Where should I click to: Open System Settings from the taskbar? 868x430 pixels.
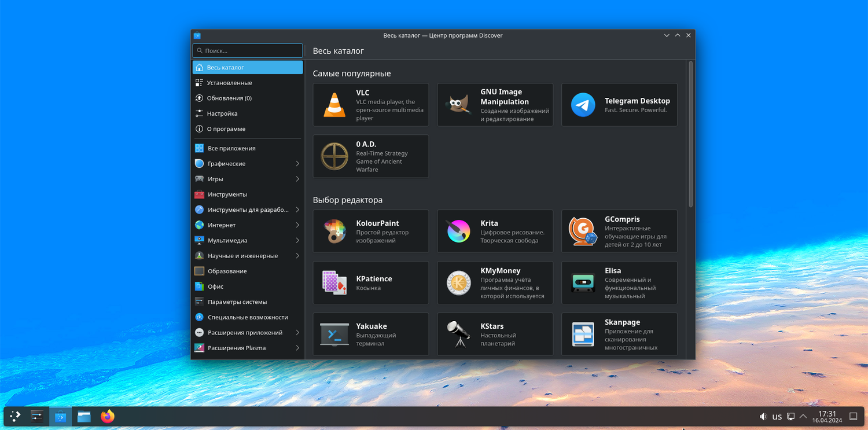37,416
